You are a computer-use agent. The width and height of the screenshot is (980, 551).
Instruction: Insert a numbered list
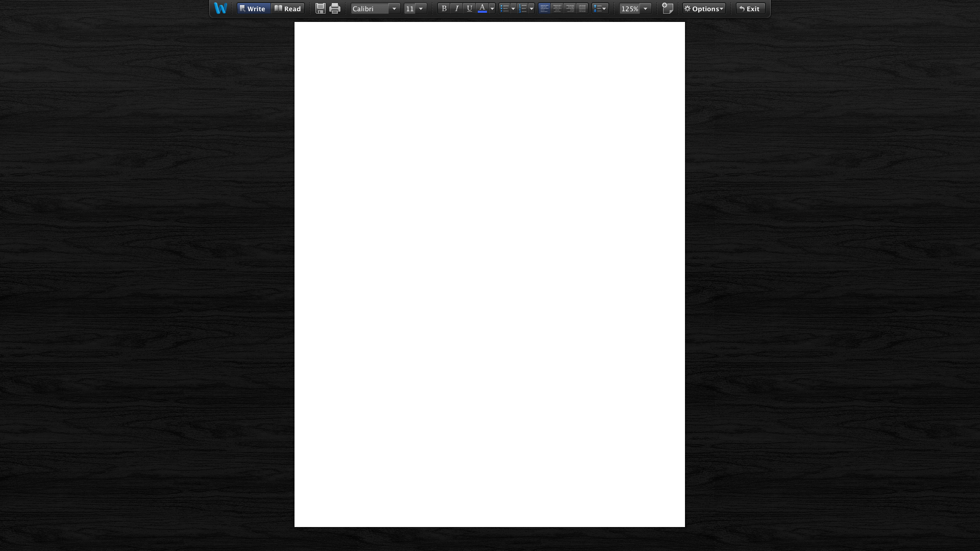522,8
